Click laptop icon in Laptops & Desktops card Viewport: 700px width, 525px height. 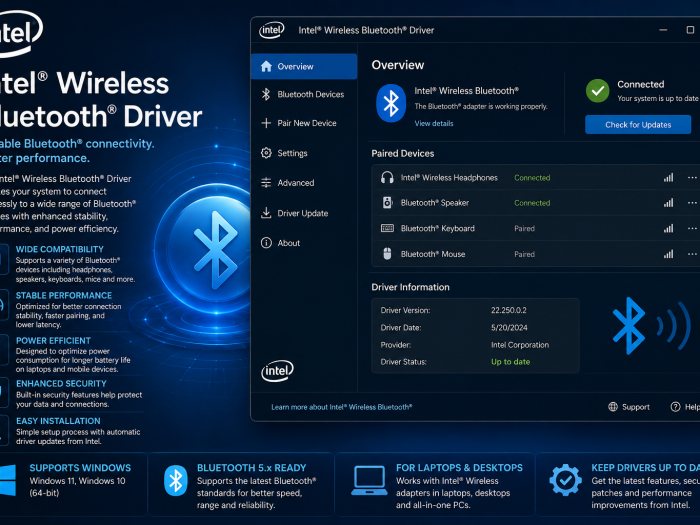[x=369, y=480]
